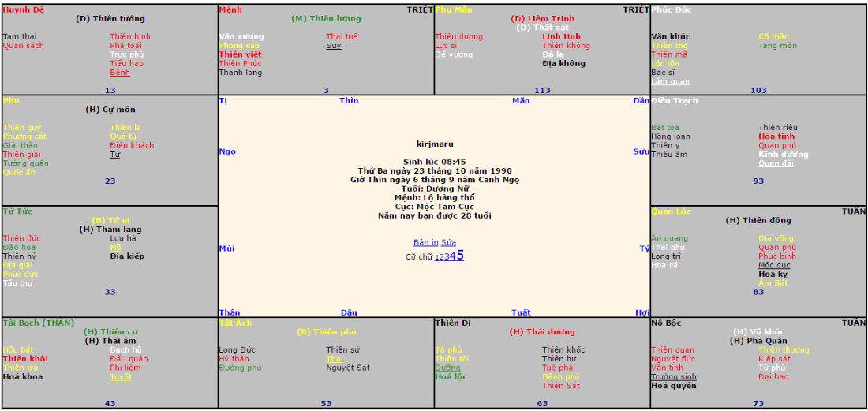868x411 pixels.
Task: Click underlined 'Thai' in Tật Ách palace
Action: click(x=335, y=359)
